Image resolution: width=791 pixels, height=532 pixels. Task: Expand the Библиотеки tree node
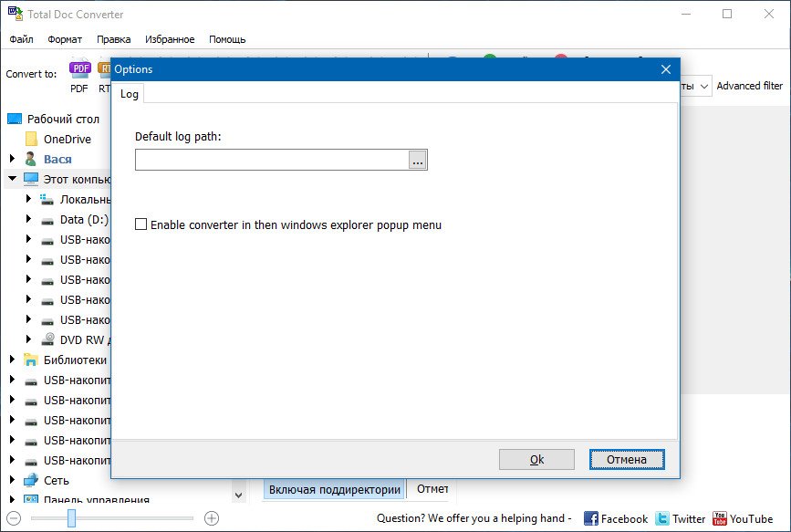pos(13,360)
